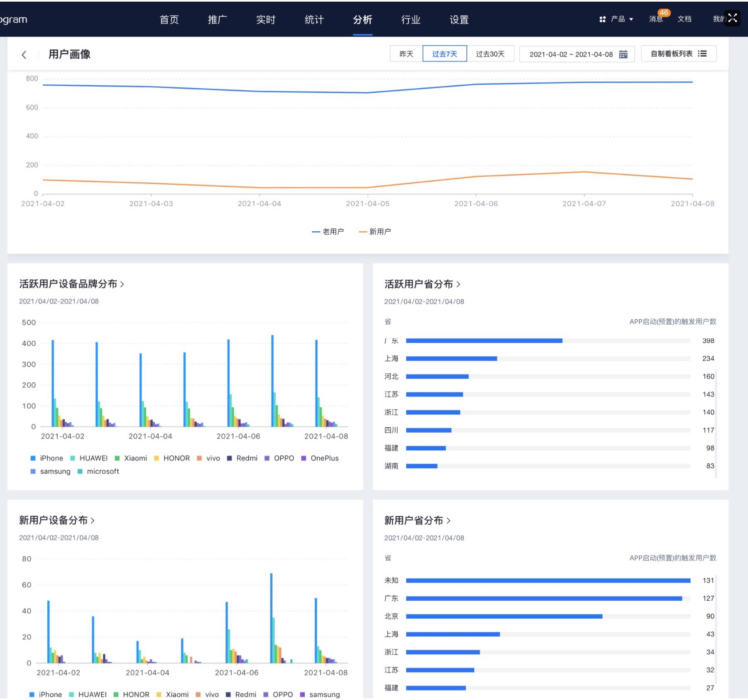Click the date range 2021-04-02 ~ 2021-04-08 field
Screen dimensions: 748x700
tap(577, 54)
